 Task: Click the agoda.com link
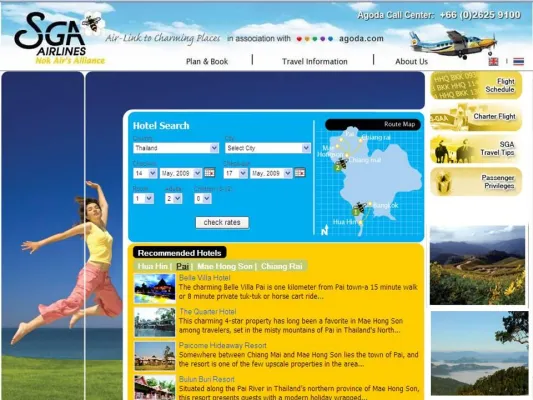361,39
